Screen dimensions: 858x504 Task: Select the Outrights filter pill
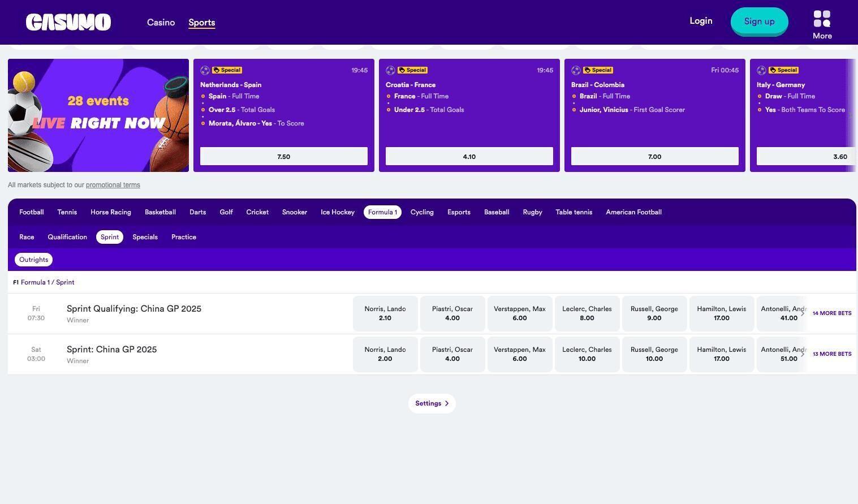(x=33, y=260)
